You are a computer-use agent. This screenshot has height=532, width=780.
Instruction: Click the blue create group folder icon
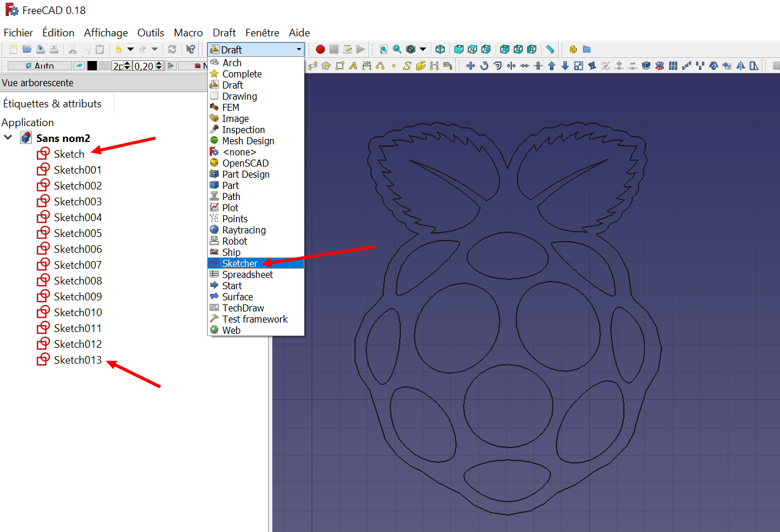(587, 49)
